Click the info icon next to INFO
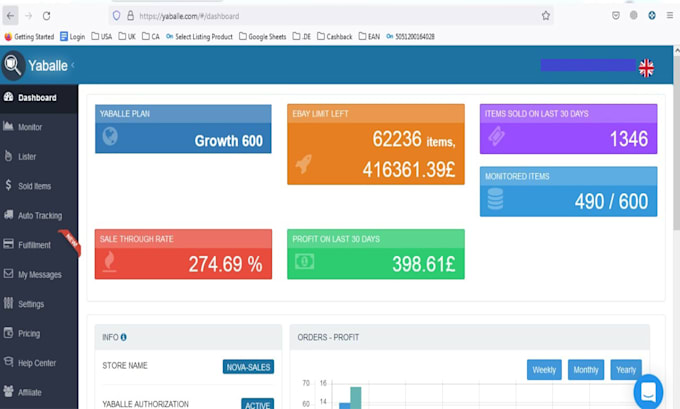The image size is (680, 409). 124,337
